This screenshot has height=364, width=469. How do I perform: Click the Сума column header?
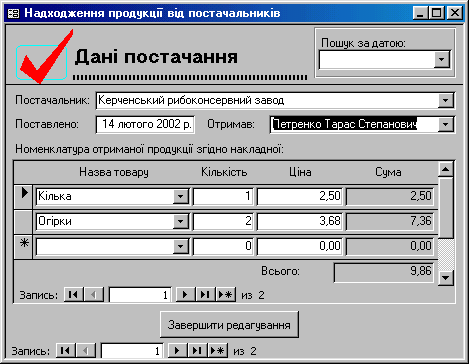[388, 172]
